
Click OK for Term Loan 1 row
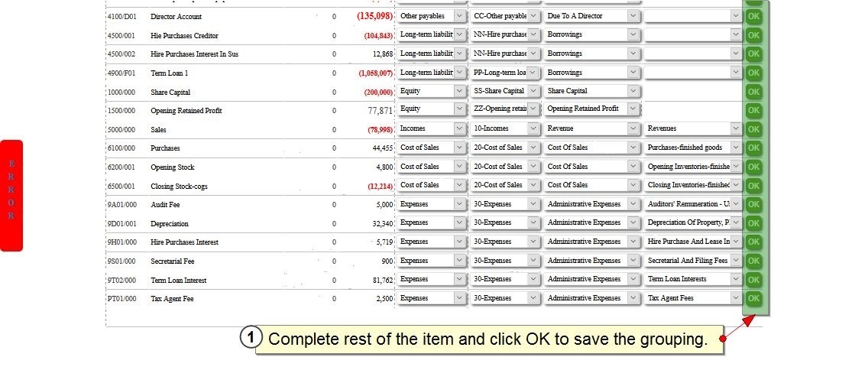click(753, 73)
